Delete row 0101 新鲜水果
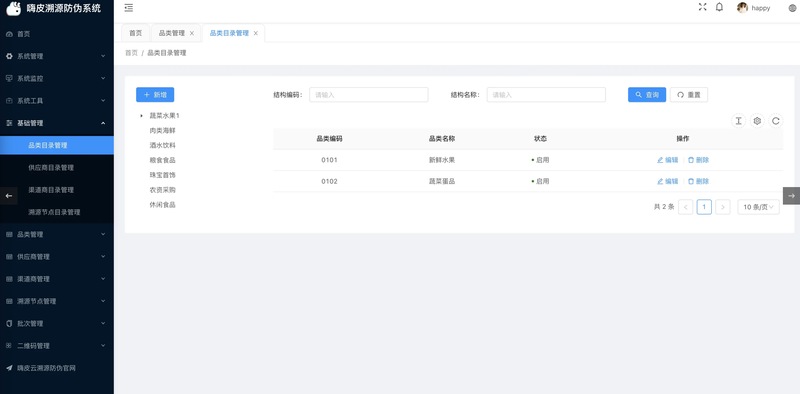 click(x=698, y=160)
